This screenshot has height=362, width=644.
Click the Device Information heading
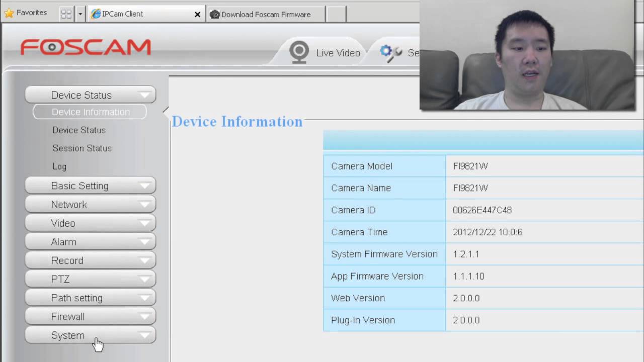237,122
